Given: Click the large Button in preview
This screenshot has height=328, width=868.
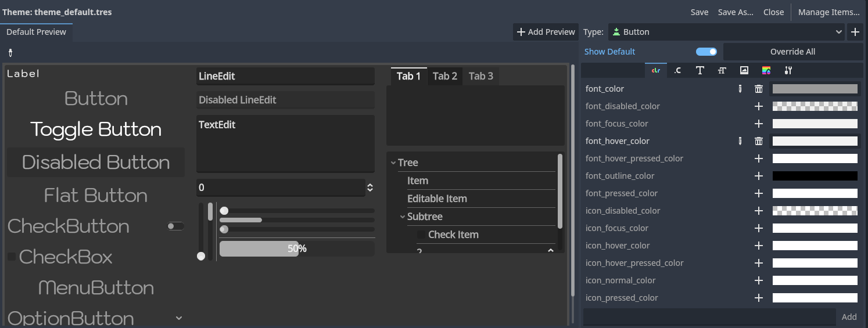Looking at the screenshot, I should point(96,98).
